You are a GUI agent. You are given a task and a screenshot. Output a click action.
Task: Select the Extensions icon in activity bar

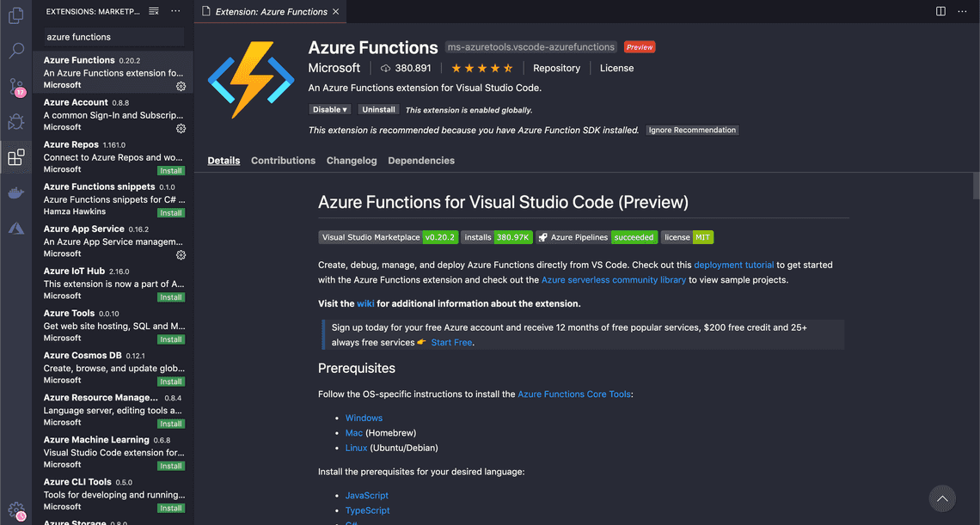(15, 157)
